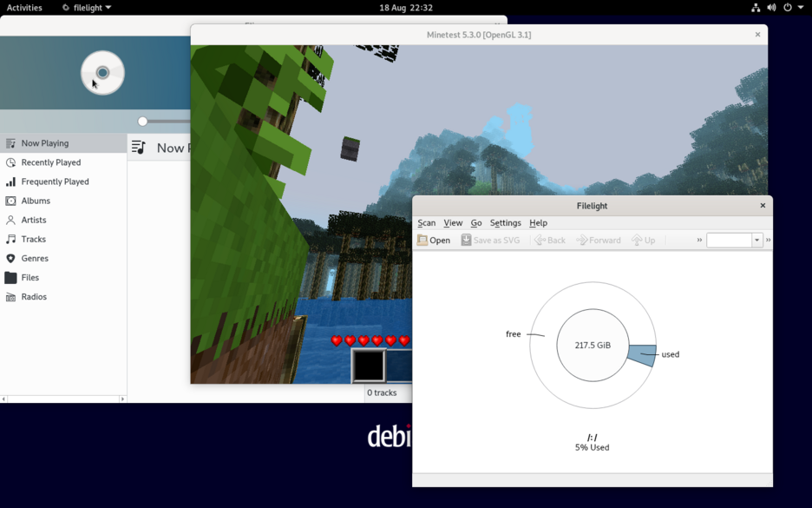This screenshot has height=508, width=812.
Task: Click the music player's playback position slider handle
Action: [x=142, y=122]
